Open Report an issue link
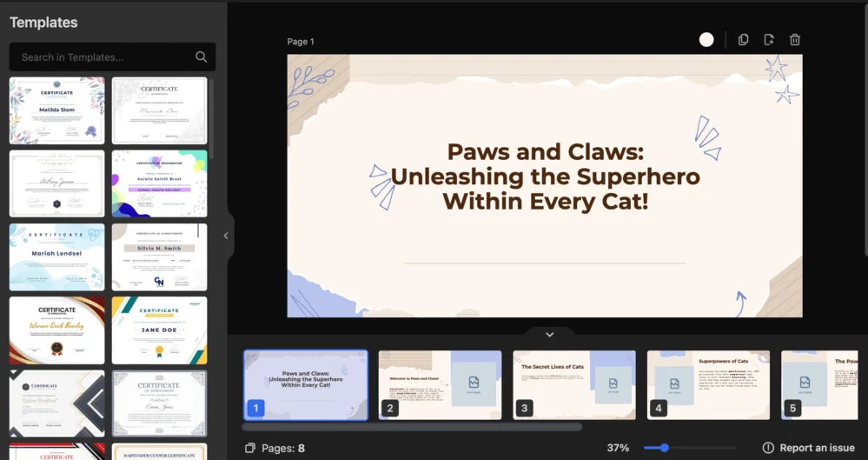This screenshot has height=460, width=868. [x=817, y=448]
